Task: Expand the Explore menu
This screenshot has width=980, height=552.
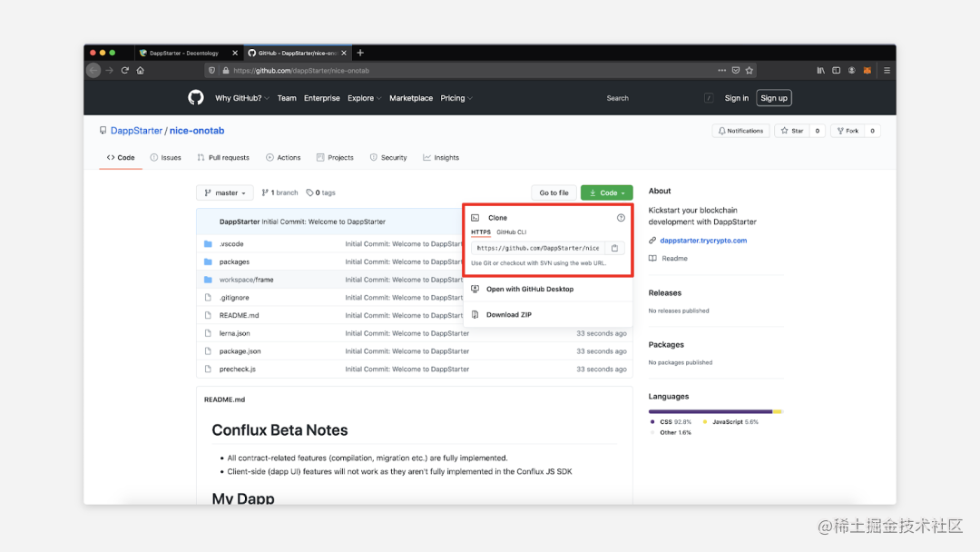Action: [365, 98]
